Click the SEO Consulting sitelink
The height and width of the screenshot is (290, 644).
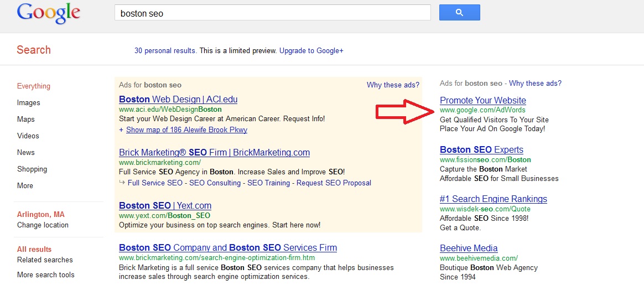pos(215,183)
